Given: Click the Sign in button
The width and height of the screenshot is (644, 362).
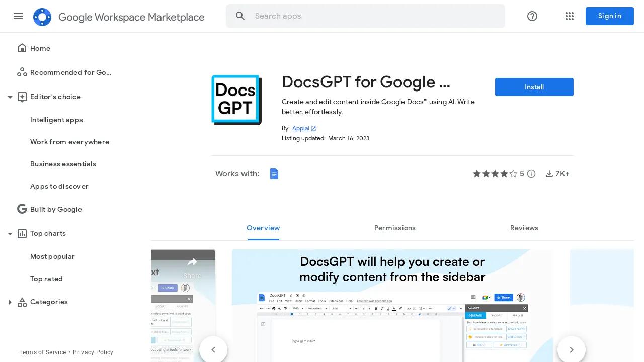Looking at the screenshot, I should [x=610, y=16].
